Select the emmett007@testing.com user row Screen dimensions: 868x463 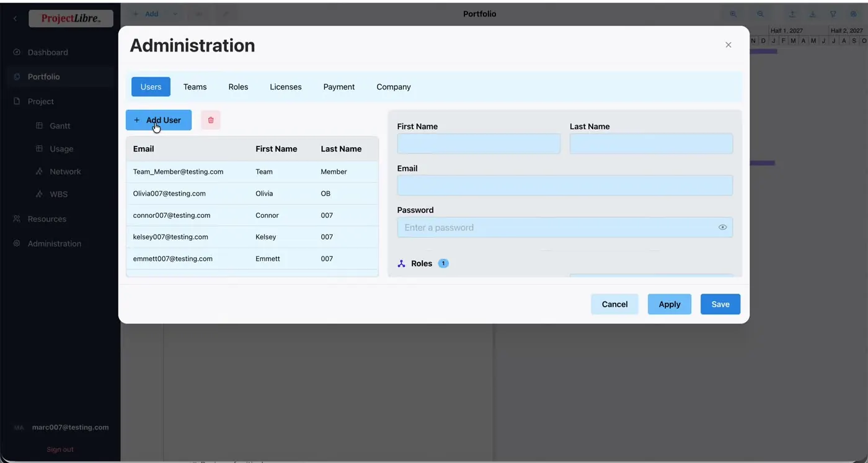click(252, 259)
